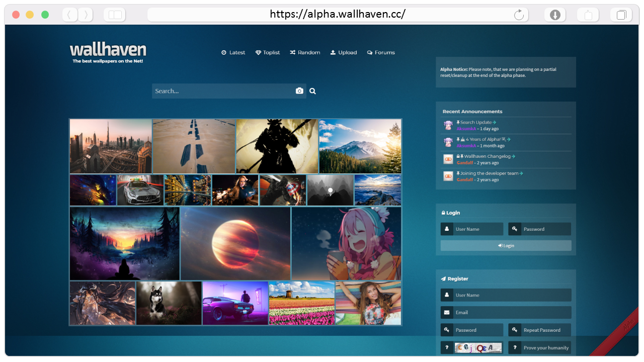
Task: Reload the page
Action: (x=519, y=15)
